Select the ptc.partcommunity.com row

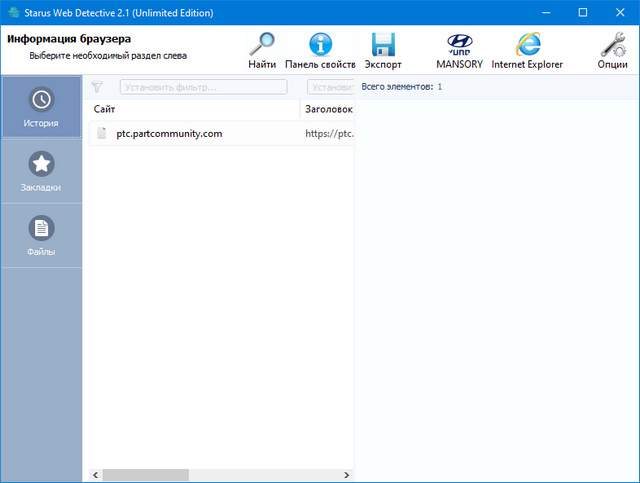[222, 134]
